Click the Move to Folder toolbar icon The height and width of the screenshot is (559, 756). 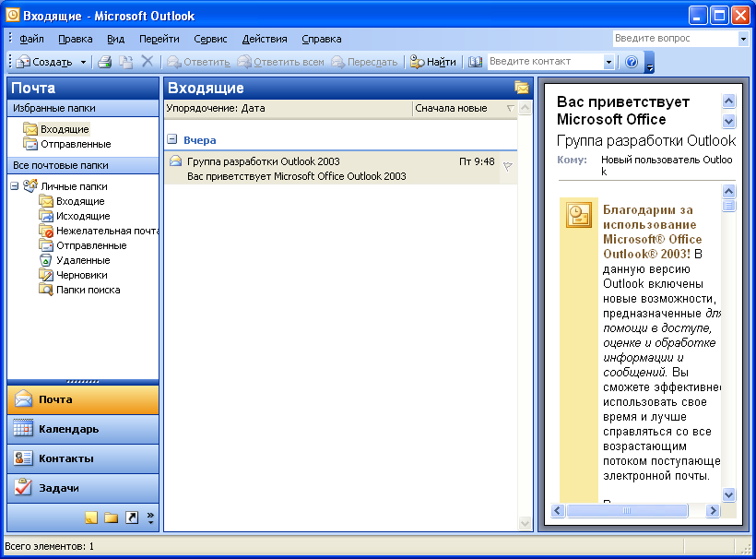pos(126,62)
